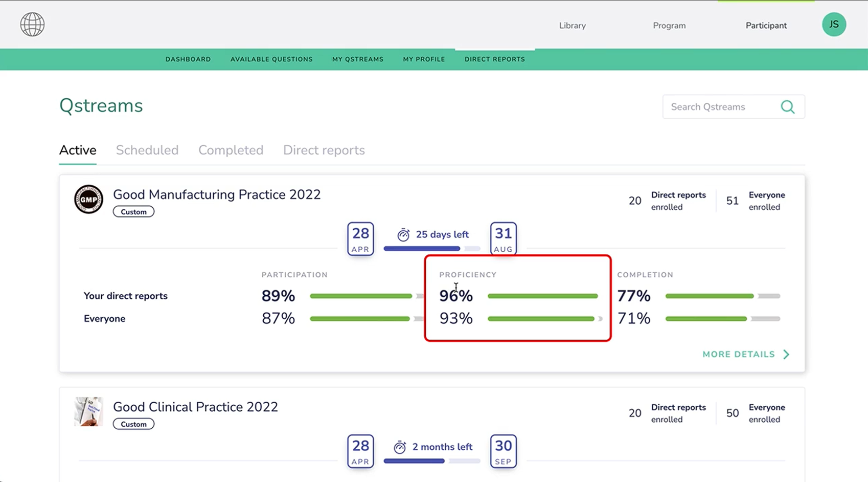868x482 pixels.
Task: Click everyone proficiency 93% bar
Action: point(545,319)
